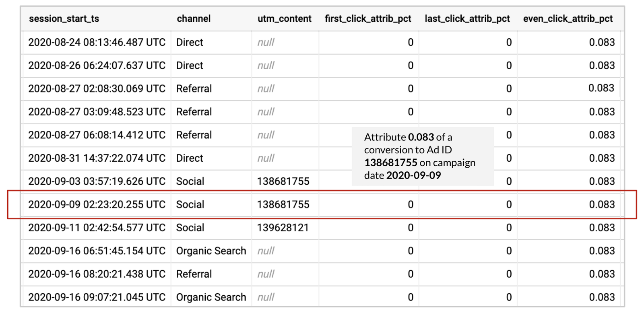Click the last_click_attrib_pct column header
The image size is (644, 315).
(467, 19)
